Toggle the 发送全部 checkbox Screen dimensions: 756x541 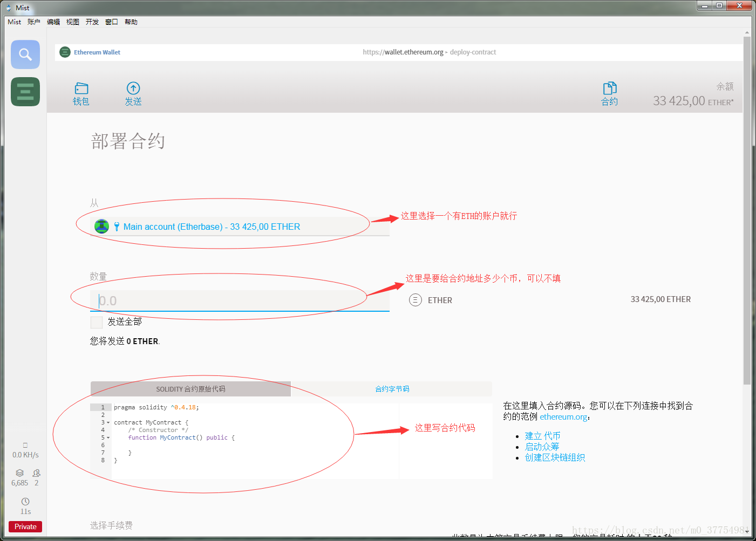pos(97,323)
